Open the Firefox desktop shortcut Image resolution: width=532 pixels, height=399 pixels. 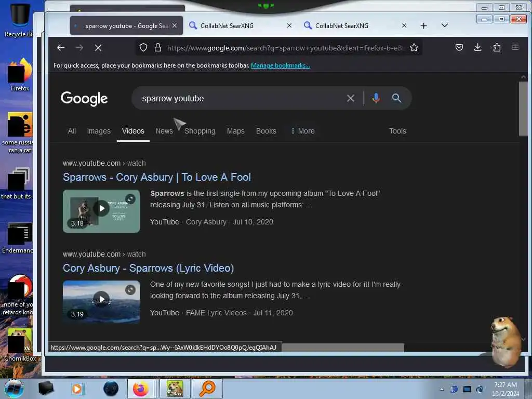pyautogui.click(x=20, y=75)
